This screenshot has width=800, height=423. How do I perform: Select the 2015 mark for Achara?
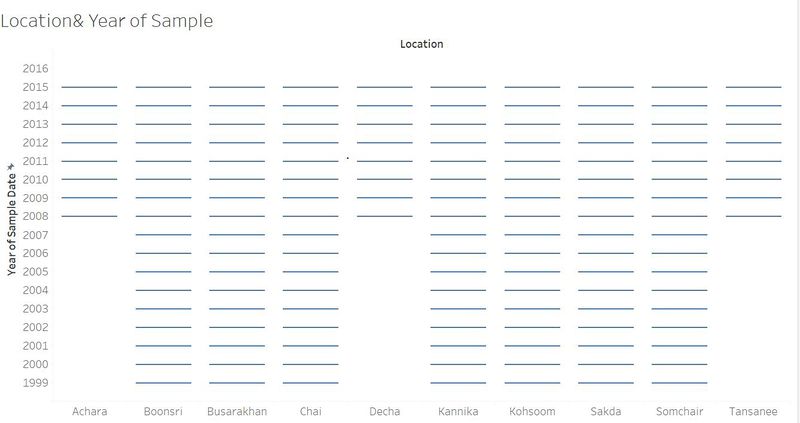(x=90, y=87)
